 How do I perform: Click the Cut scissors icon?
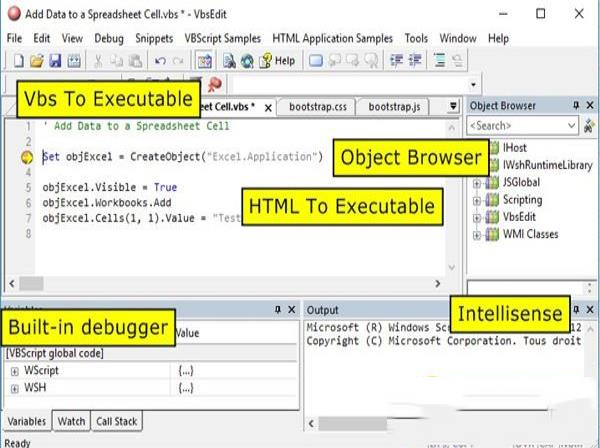click(99, 61)
